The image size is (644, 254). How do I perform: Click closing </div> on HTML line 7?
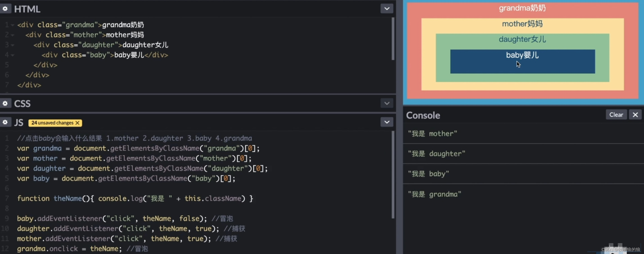point(29,85)
